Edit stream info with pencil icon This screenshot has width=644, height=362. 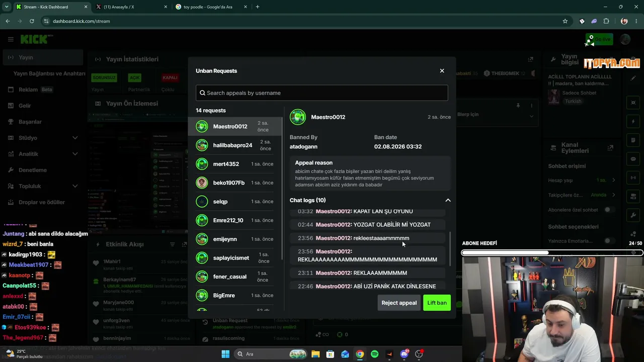pos(633,78)
